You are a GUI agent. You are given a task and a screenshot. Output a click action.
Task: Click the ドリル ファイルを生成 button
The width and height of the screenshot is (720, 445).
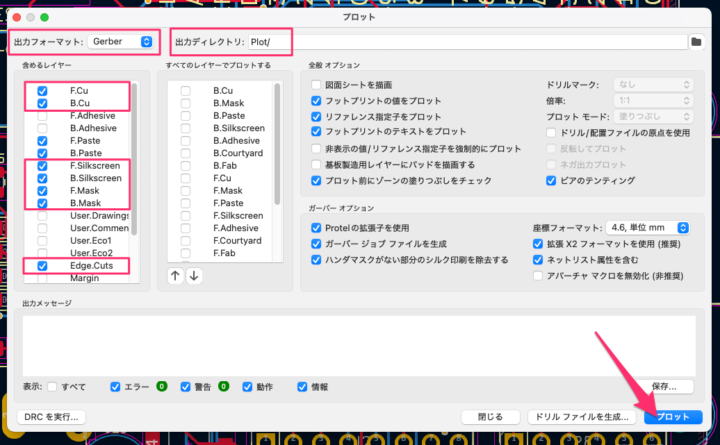tap(581, 416)
